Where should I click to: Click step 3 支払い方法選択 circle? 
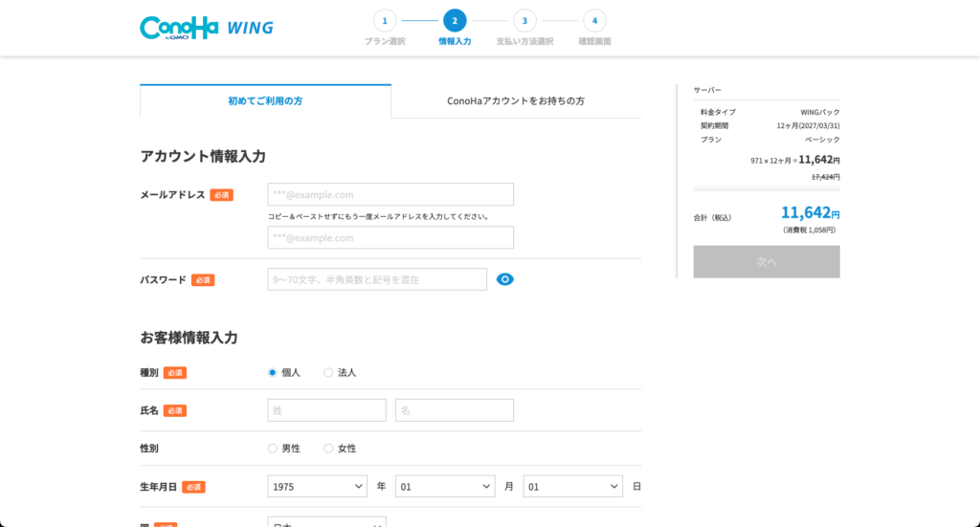pos(524,21)
